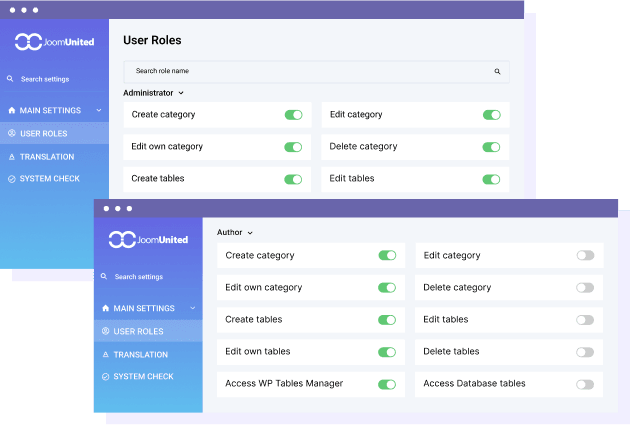Expand Main Settings chevron in front sidebar
The image size is (630, 425).
pos(192,309)
